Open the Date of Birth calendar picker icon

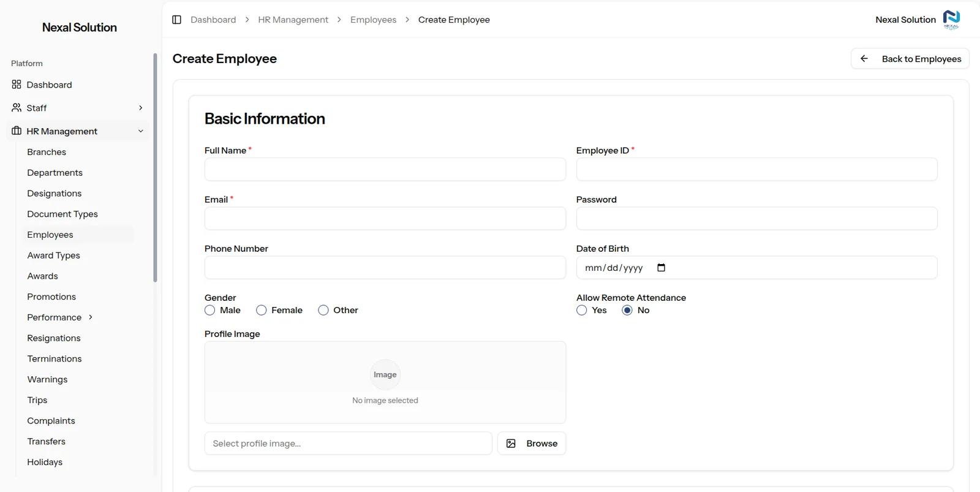(661, 268)
